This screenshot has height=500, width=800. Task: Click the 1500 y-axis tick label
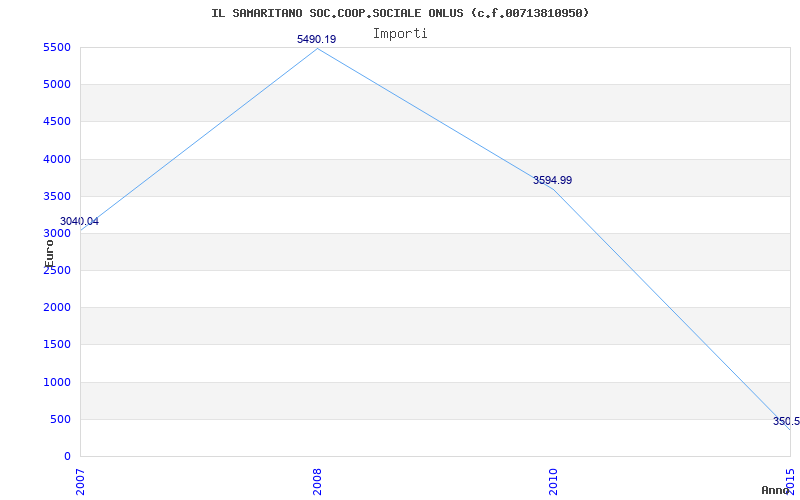(57, 344)
